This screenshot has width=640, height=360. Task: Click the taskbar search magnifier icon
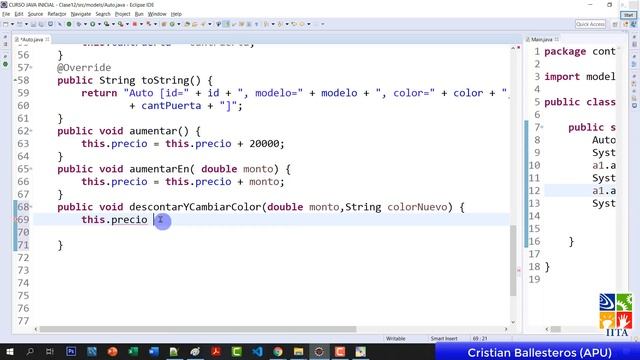pyautogui.click(x=30, y=351)
